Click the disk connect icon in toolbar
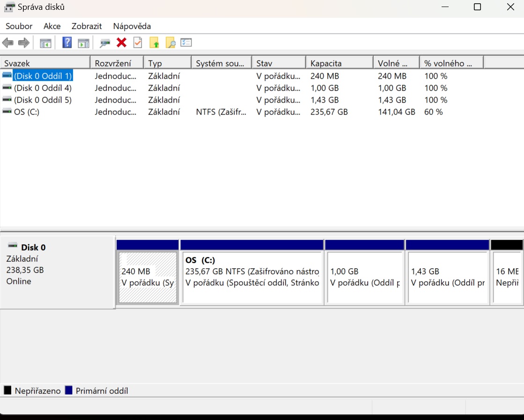The height and width of the screenshot is (420, 524). [105, 43]
